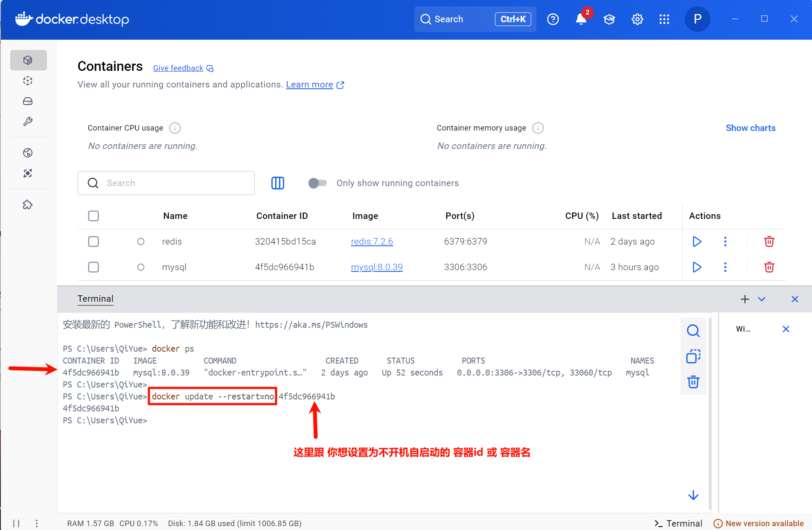Open the redis:7.2.6 image link
Viewport: 812px width, 530px height.
click(372, 242)
